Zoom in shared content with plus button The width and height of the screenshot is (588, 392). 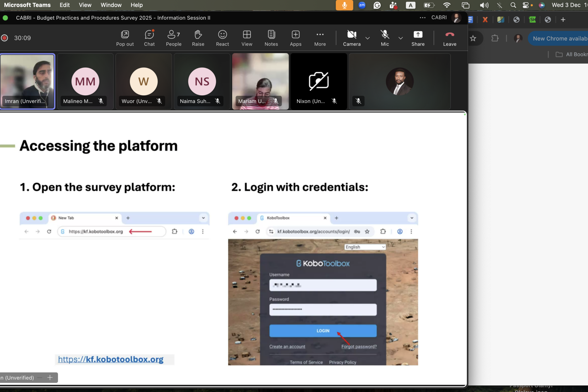tap(50, 377)
